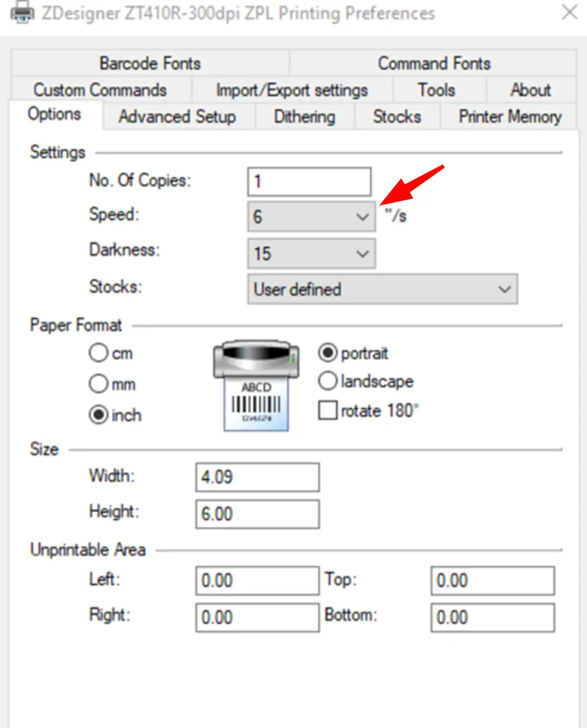Viewport: 587px width, 728px height.
Task: Select the Tools tab
Action: [x=437, y=90]
